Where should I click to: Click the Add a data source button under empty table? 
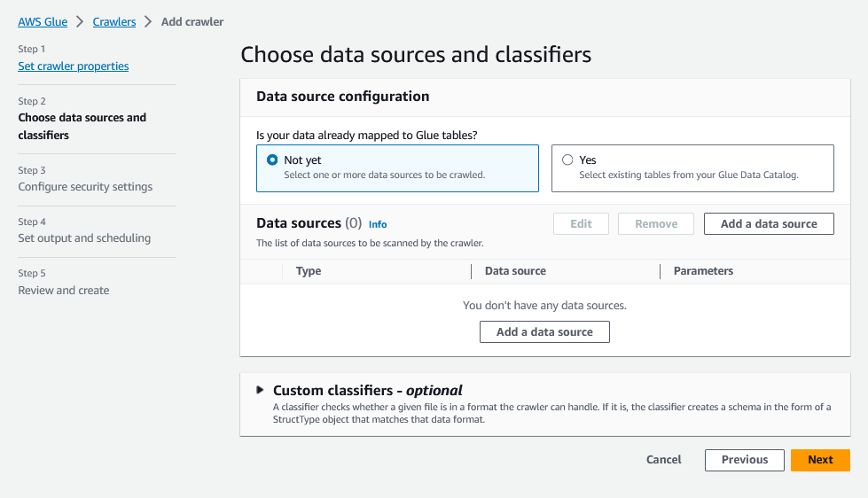coord(544,332)
